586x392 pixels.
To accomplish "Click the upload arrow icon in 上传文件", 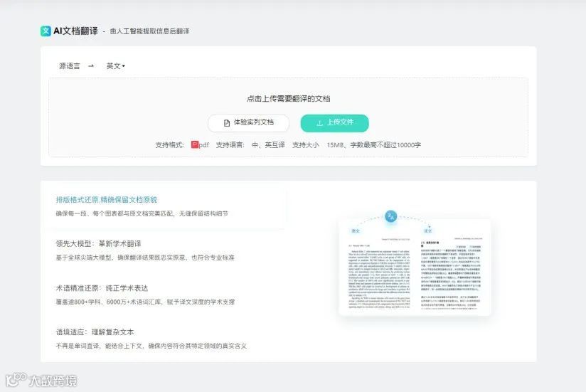I will pos(319,123).
